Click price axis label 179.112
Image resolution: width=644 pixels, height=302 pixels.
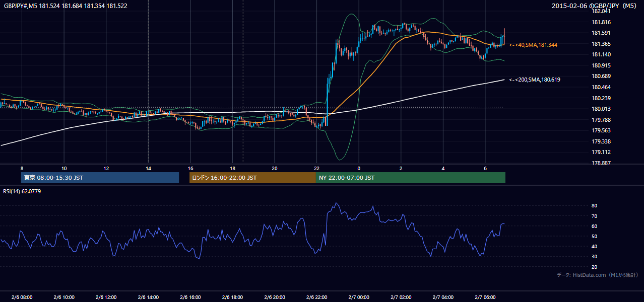[x=600, y=152]
